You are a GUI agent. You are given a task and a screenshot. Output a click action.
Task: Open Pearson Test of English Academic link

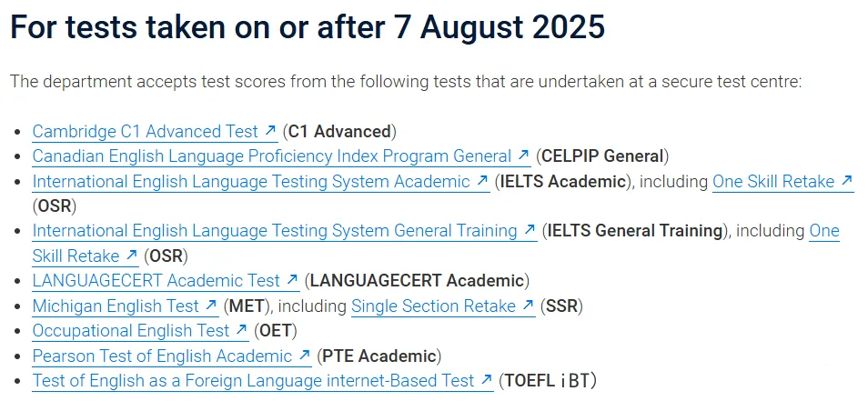click(x=162, y=356)
